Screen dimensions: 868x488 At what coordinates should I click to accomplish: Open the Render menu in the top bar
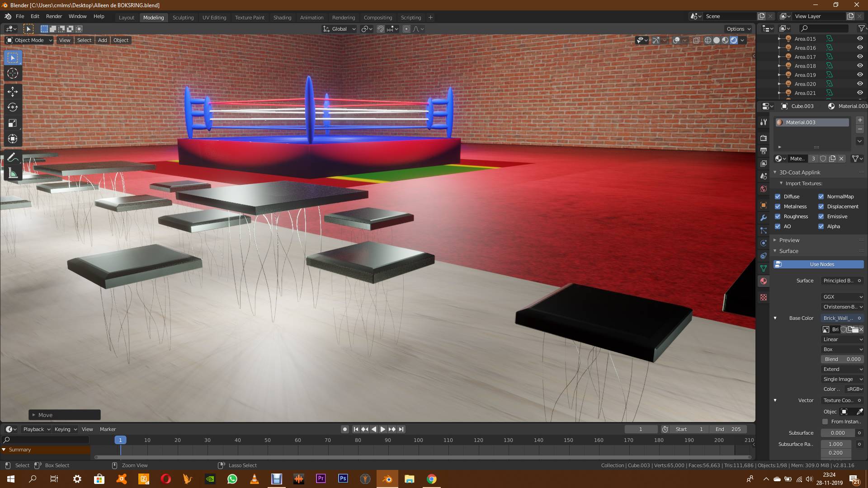pos(54,16)
